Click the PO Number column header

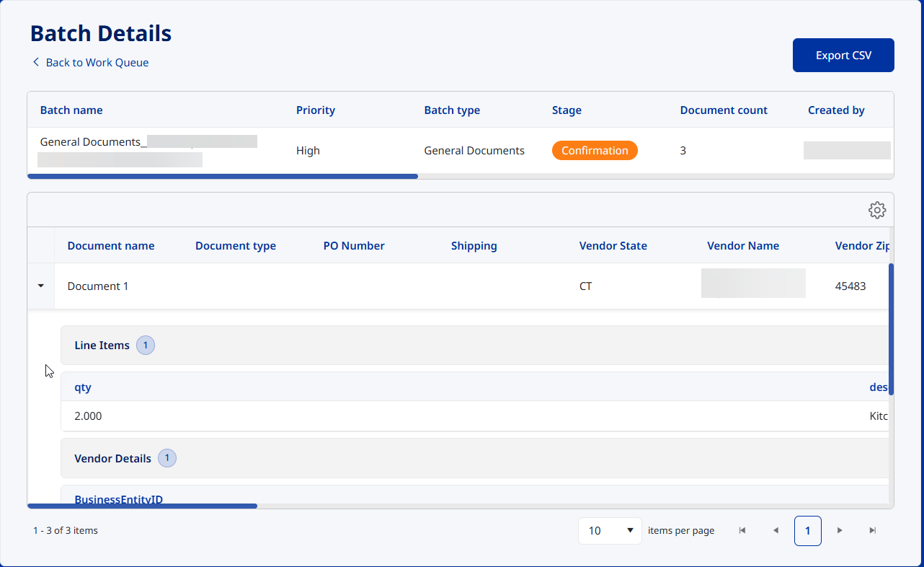pyautogui.click(x=354, y=246)
